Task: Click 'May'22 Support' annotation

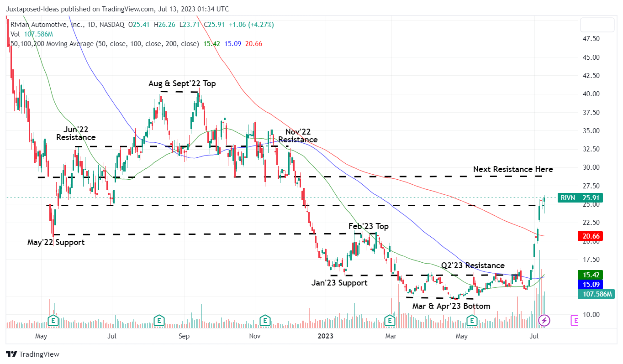Action: coord(56,242)
